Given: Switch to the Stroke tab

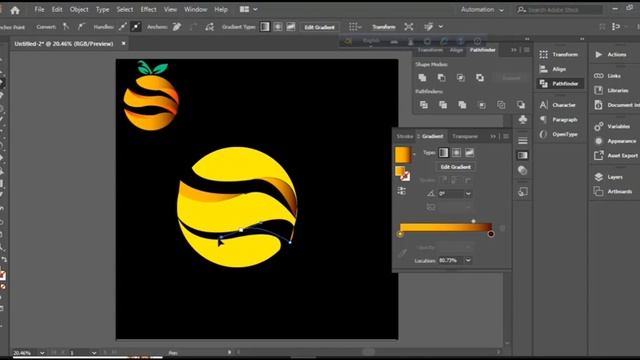Looking at the screenshot, I should point(404,136).
